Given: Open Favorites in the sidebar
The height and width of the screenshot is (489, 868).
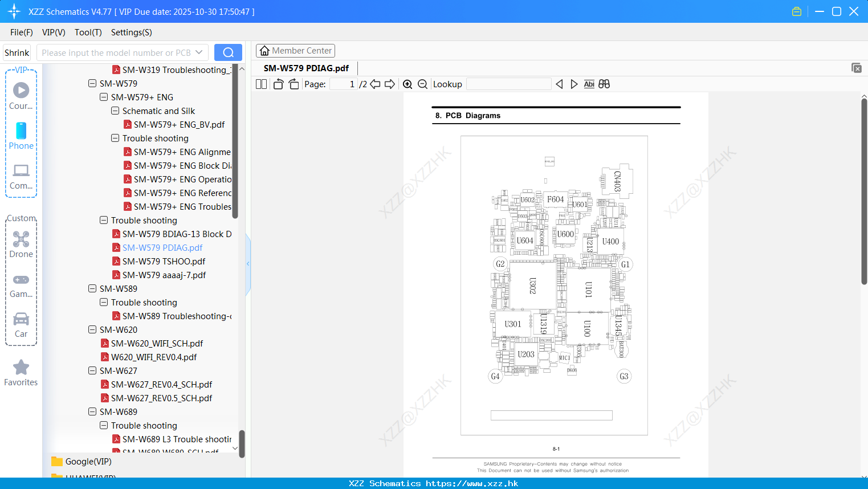Looking at the screenshot, I should (x=21, y=373).
